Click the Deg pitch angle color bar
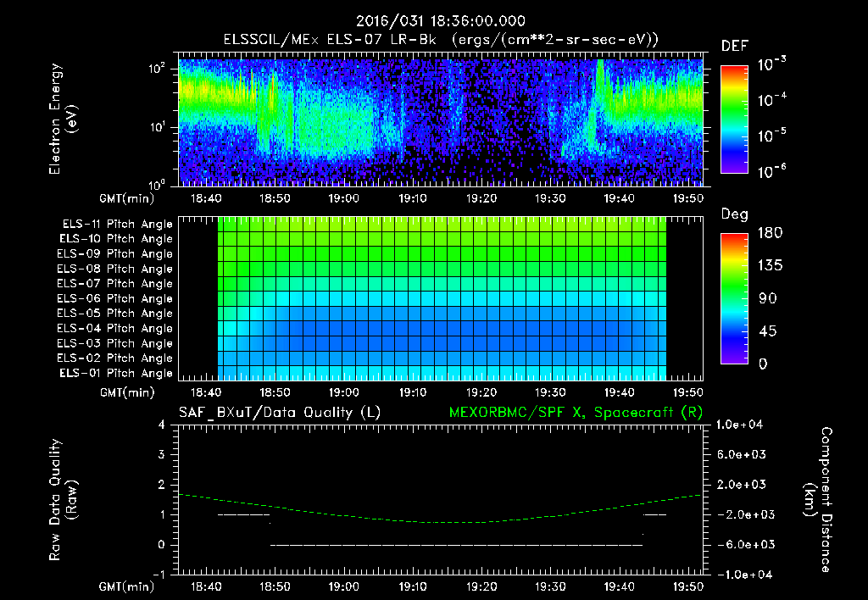Screen dimensions: 868x600 734,298
